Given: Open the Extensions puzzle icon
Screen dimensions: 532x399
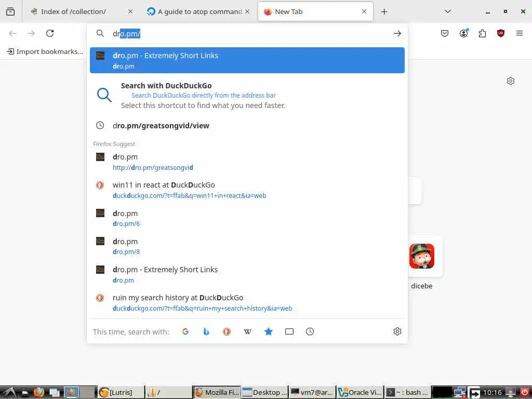Looking at the screenshot, I should [x=482, y=33].
